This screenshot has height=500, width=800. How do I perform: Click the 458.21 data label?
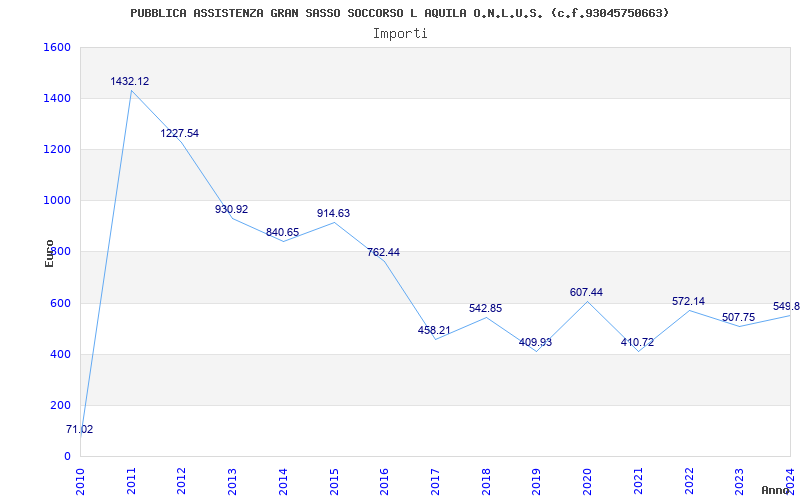tap(434, 330)
